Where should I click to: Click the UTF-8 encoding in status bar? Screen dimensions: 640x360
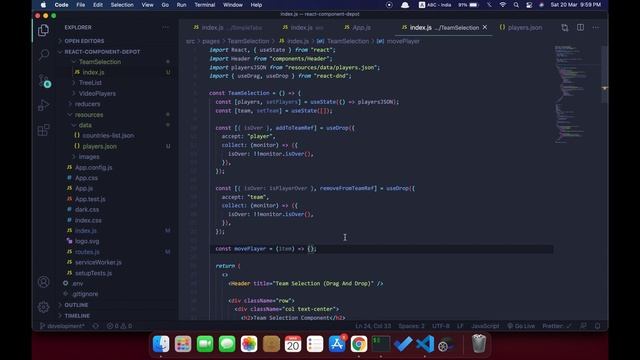click(x=440, y=326)
